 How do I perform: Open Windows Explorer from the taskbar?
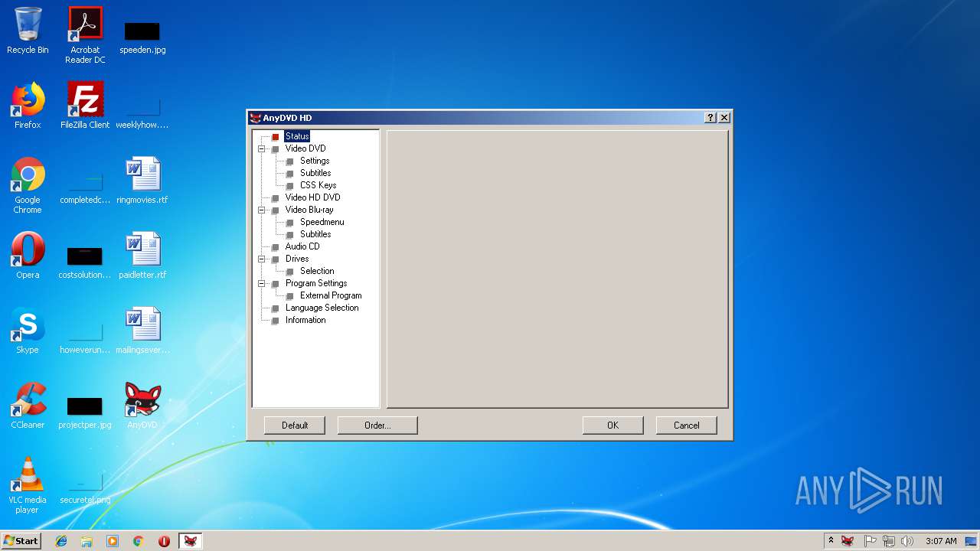[87, 541]
